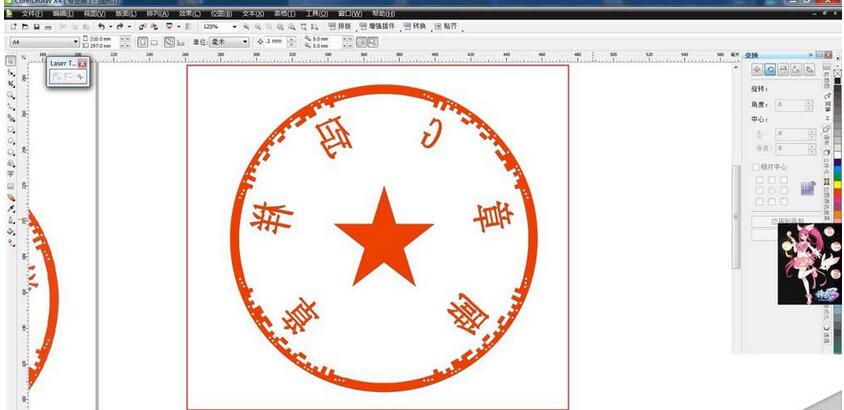Click the 转换 toolbar button
This screenshot has width=844, height=410.
[414, 26]
